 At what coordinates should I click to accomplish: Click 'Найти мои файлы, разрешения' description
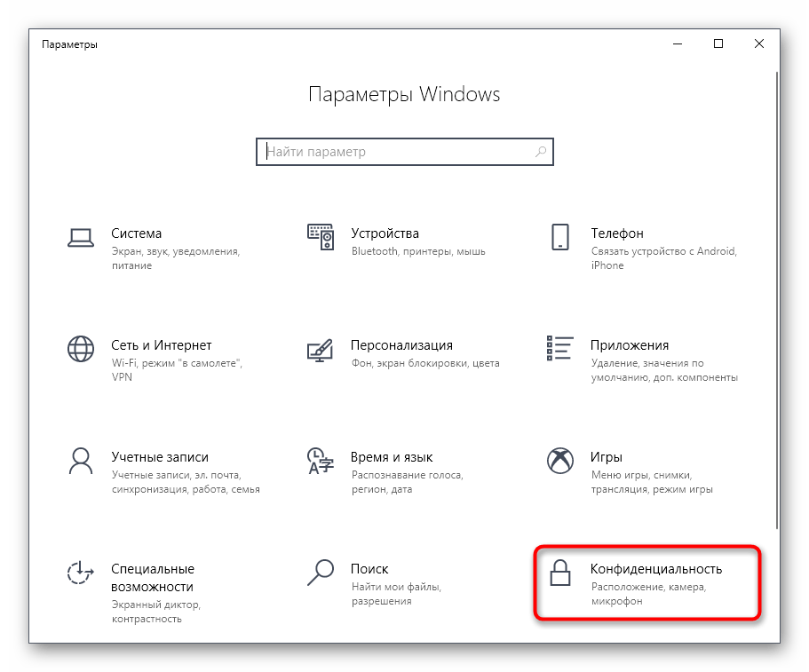pyautogui.click(x=396, y=594)
